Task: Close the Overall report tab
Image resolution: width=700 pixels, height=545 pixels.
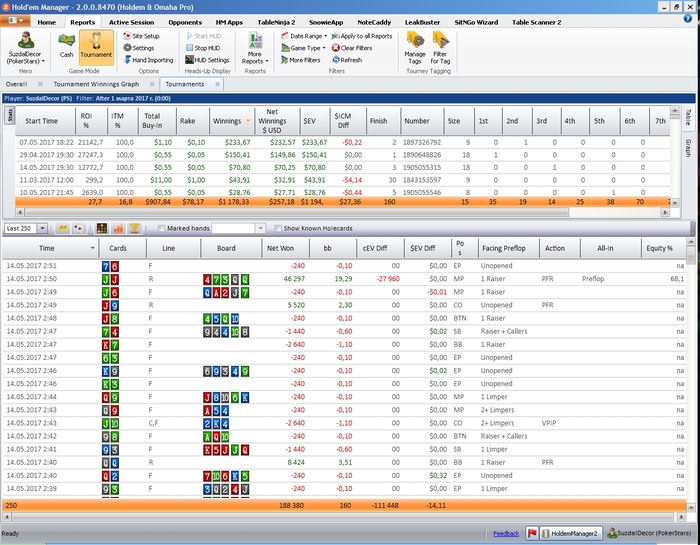Action: pos(40,84)
